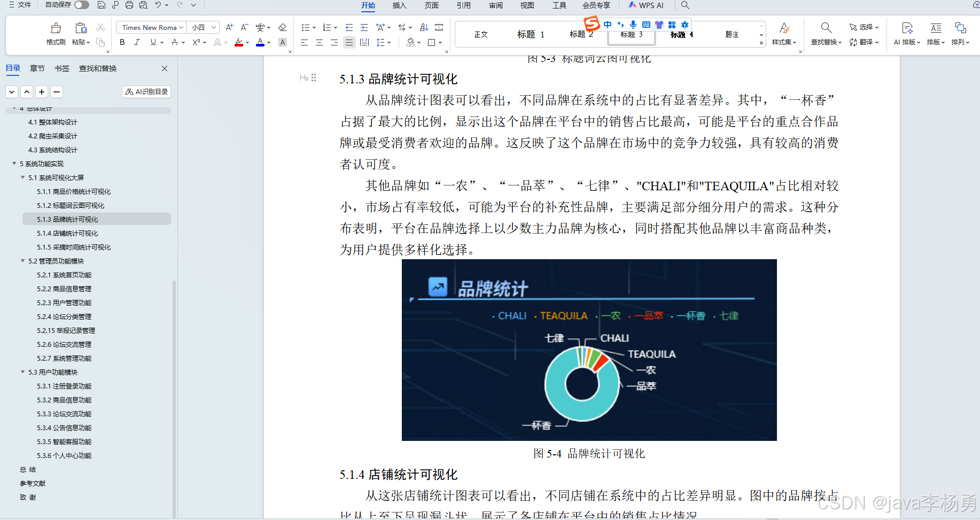Apply the 题注 caption style
This screenshot has width=980, height=520.
[732, 34]
